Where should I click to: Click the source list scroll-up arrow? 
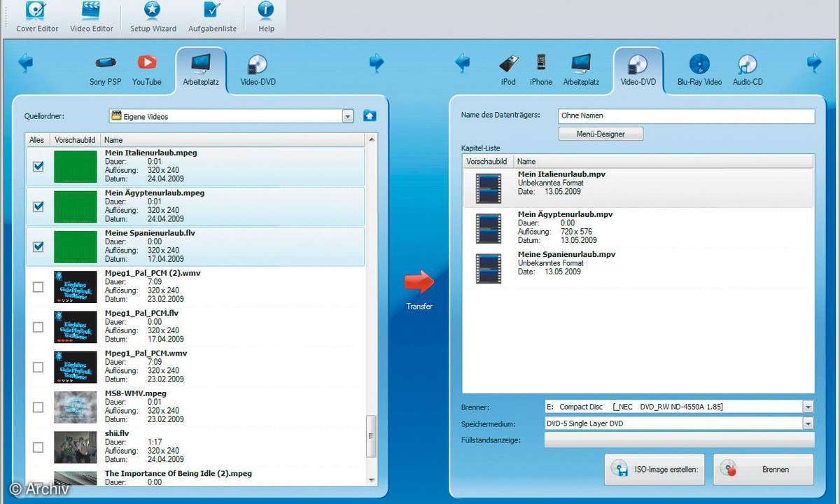(x=372, y=140)
